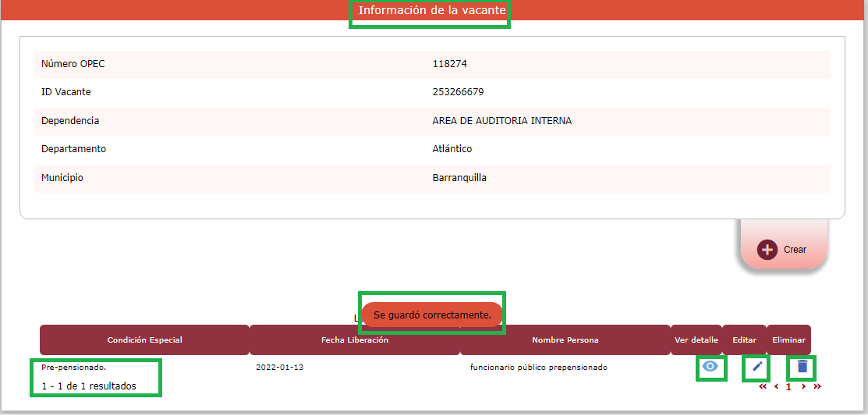Click the release date 2022-01-13
Viewport: 868px width, 416px height.
click(x=279, y=367)
